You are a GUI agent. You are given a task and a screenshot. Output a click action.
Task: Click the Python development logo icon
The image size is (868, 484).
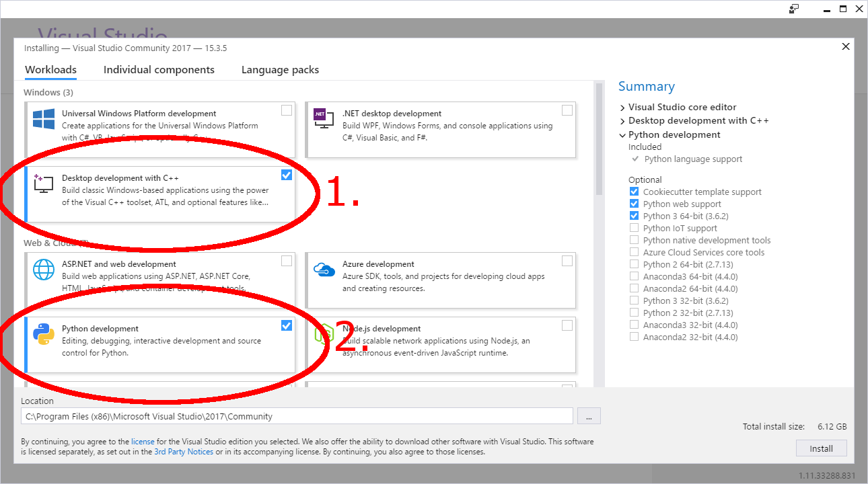click(44, 334)
